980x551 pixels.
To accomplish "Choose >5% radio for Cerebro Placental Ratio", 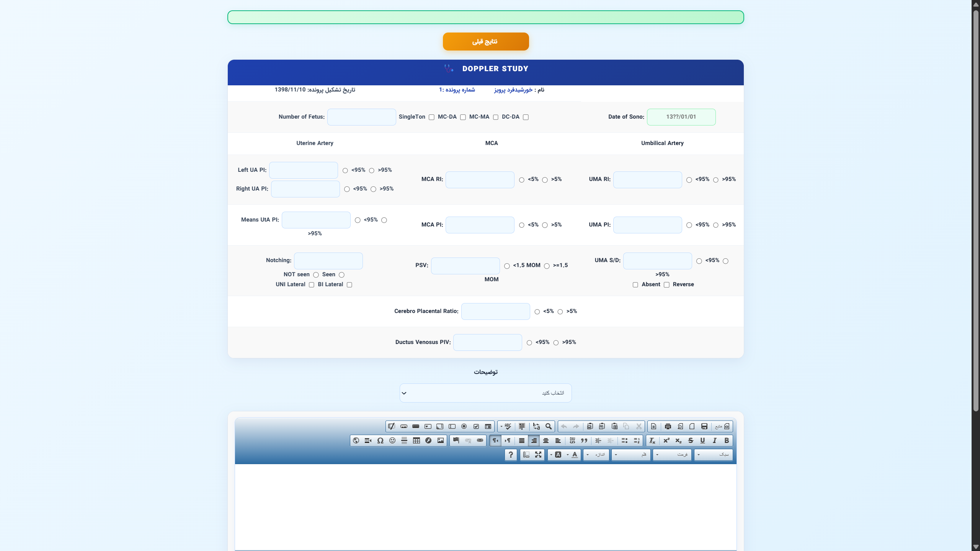I will click(560, 312).
